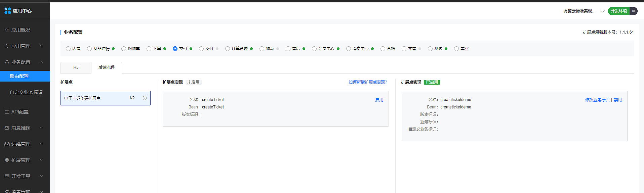Click 启用 link for createTicket

(x=379, y=100)
